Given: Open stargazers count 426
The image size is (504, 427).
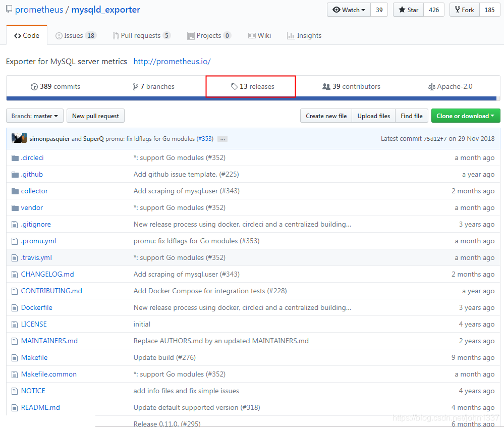Looking at the screenshot, I should pyautogui.click(x=434, y=10).
